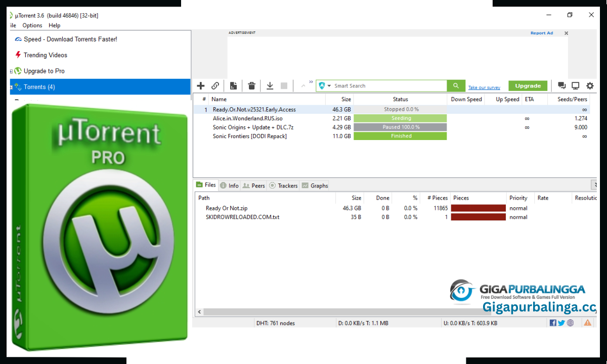This screenshot has height=364, width=607.
Task: Open Preferences with the gear icon
Action: tap(590, 86)
